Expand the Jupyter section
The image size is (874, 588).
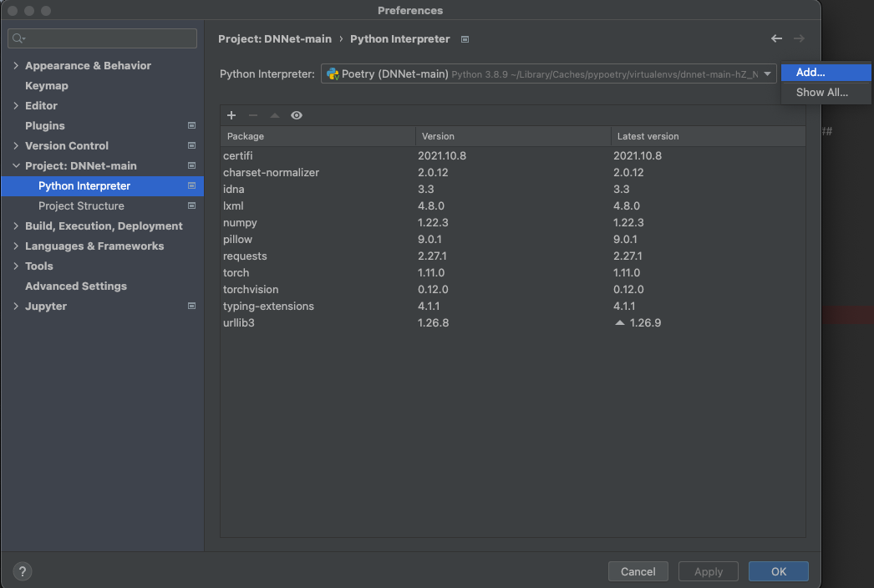(16, 306)
